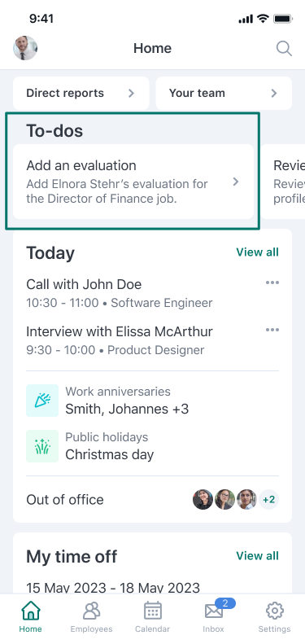
Task: Open the Work anniversaries Smith, Johannes entry
Action: 127,401
